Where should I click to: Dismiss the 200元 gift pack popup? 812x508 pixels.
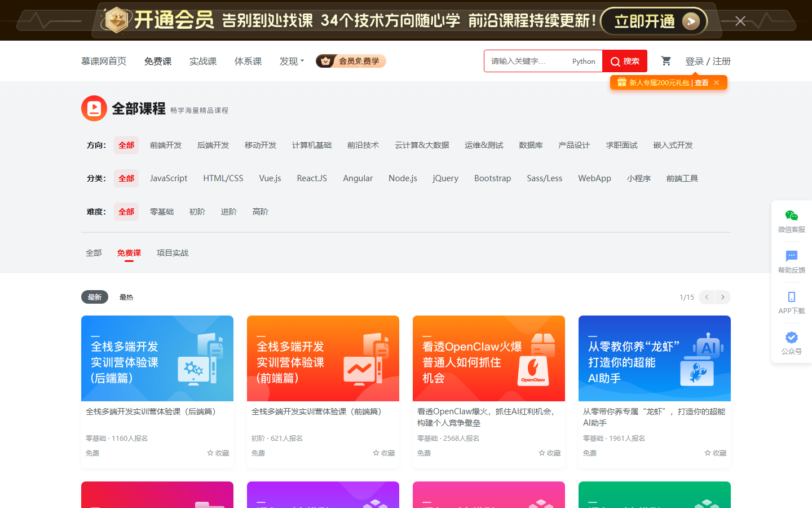[716, 82]
